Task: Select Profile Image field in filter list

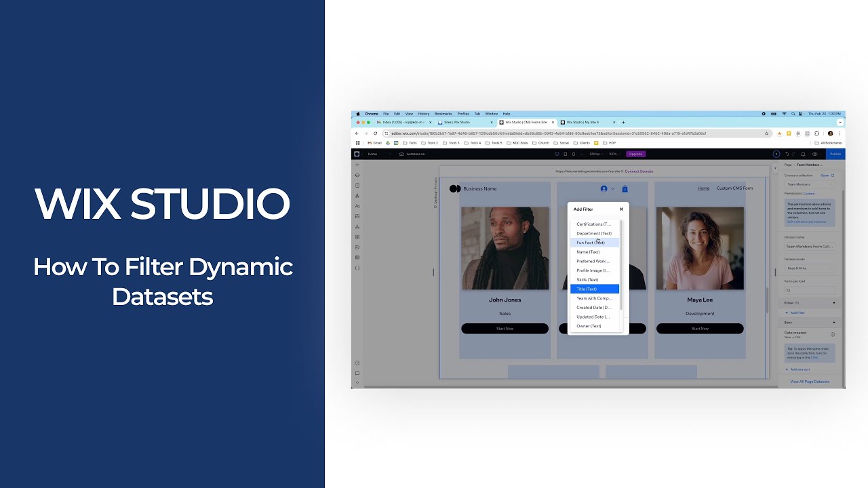Action: coord(595,270)
